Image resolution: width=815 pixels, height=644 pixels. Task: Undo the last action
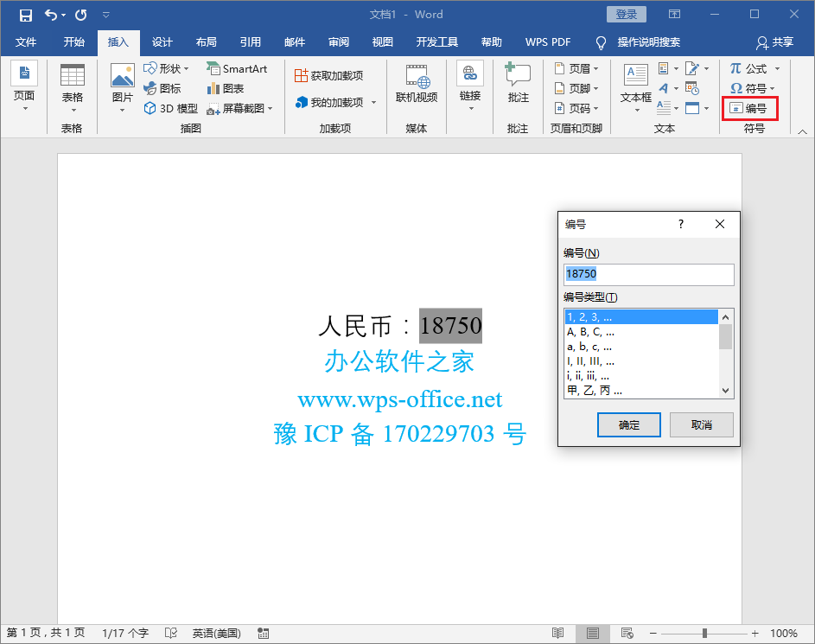pos(50,15)
